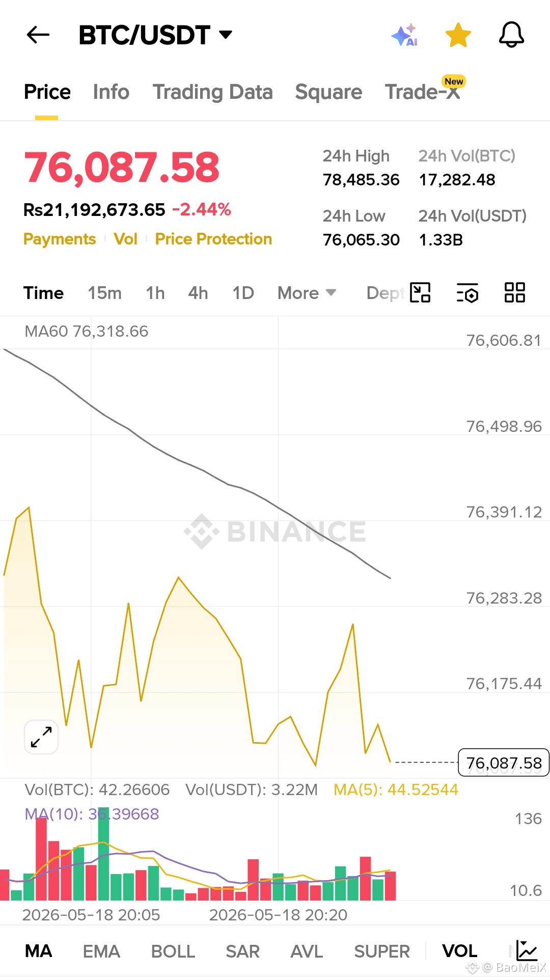
Task: Open chart settings icon
Action: tap(468, 293)
